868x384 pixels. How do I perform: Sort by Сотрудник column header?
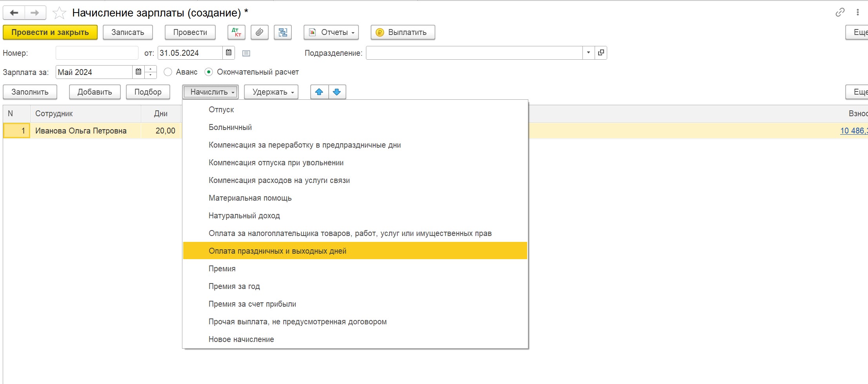point(86,113)
